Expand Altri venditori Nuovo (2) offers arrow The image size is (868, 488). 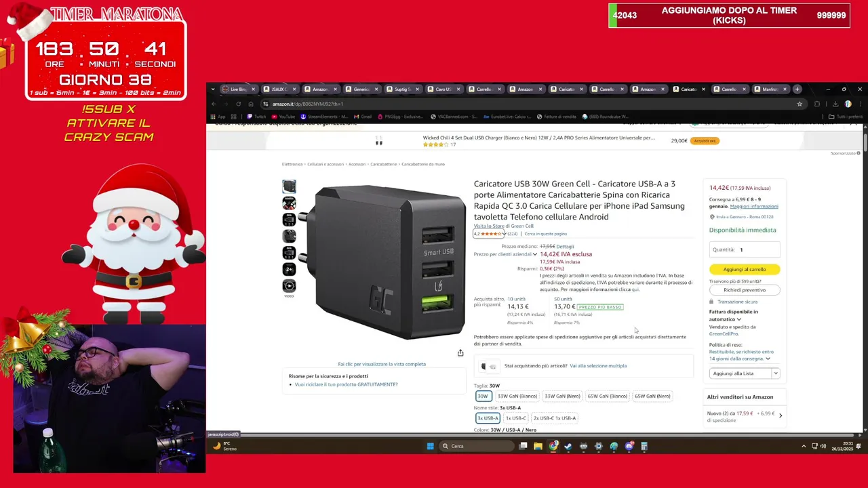point(781,415)
